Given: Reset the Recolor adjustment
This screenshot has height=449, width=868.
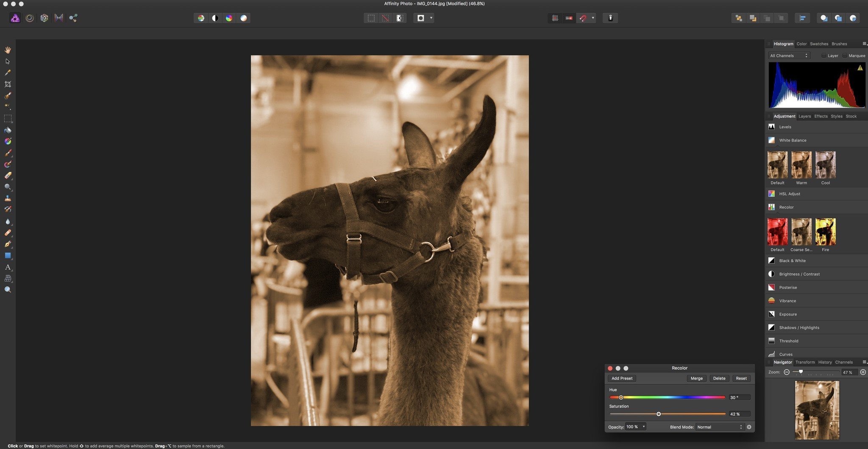Looking at the screenshot, I should point(741,378).
